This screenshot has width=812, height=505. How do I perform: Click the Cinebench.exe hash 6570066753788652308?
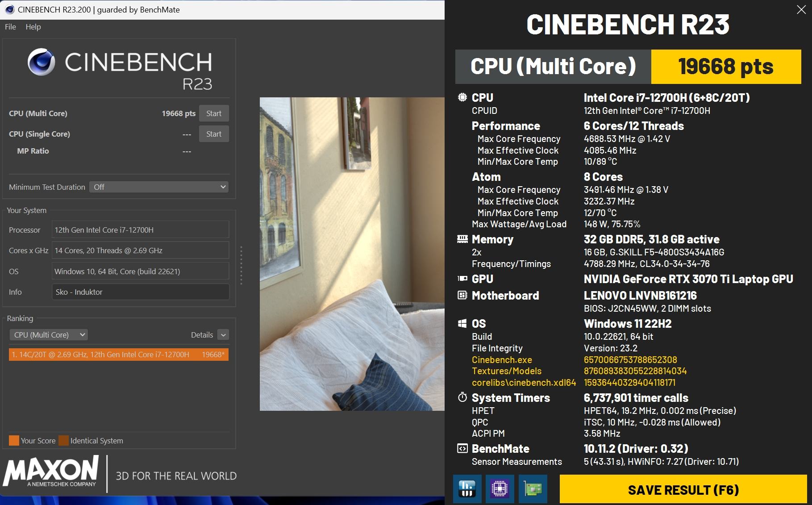630,360
